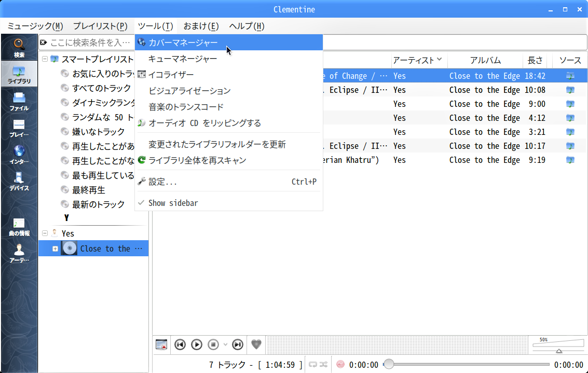Screen dimensions: 588x373
Task: Select the 最終再生 smart playlist
Action: tap(83, 190)
